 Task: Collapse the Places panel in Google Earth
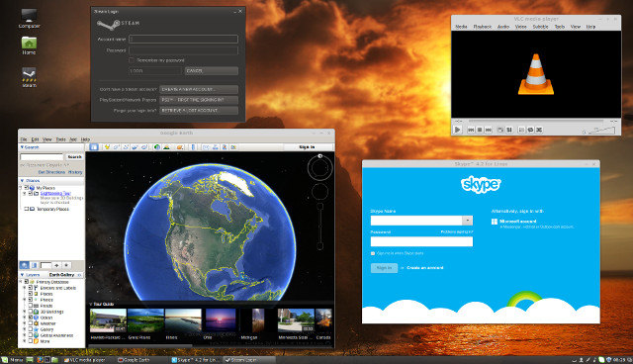tap(22, 180)
